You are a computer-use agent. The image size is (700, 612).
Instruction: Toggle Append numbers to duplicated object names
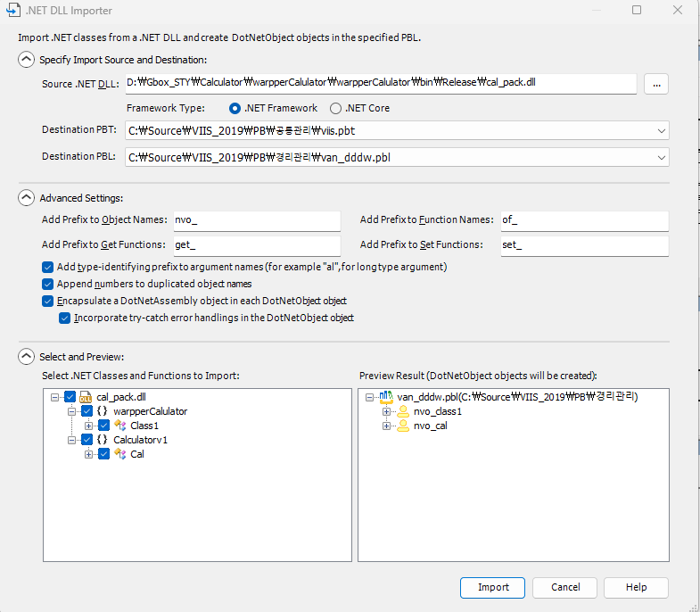coord(48,284)
